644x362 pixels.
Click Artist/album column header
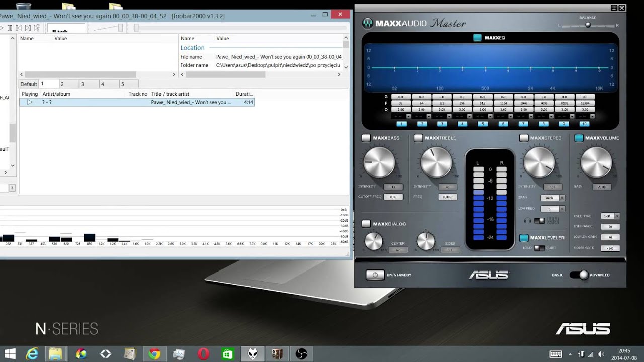(x=83, y=94)
